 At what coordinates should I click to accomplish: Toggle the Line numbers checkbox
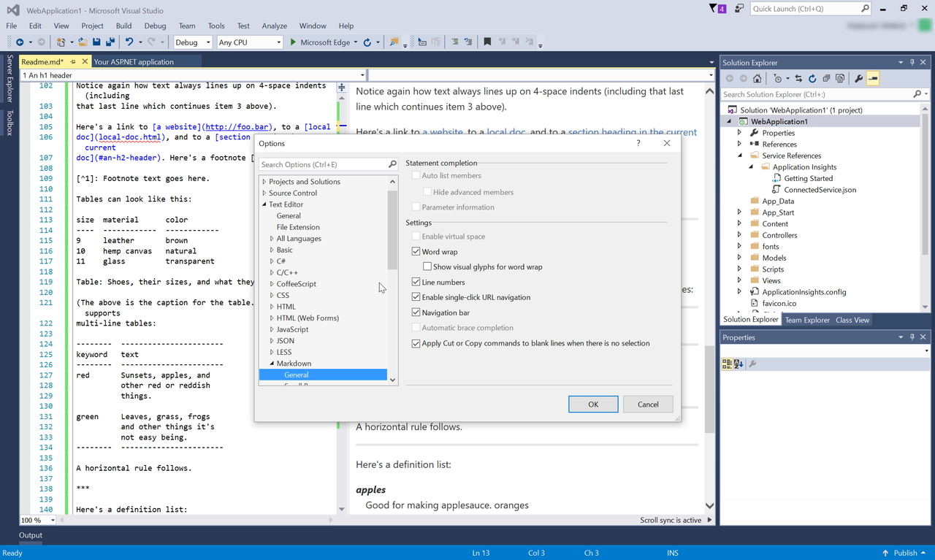[416, 283]
